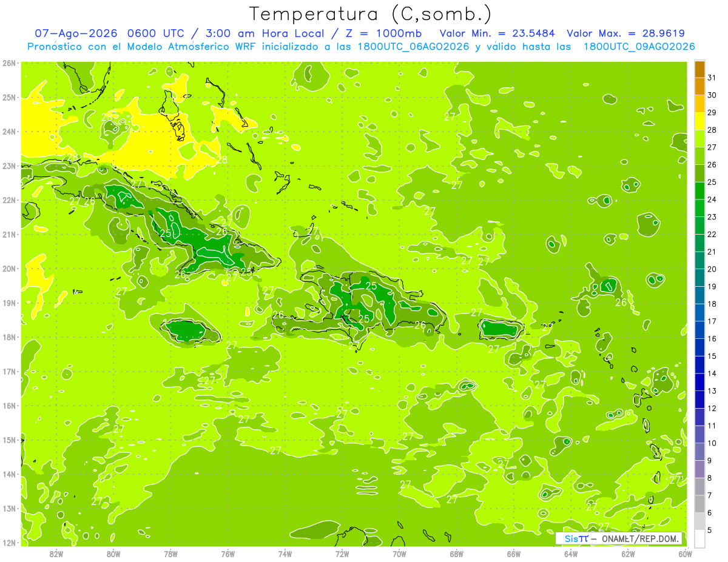Select the 68W longitude axis label
Image resolution: width=728 pixels, height=562 pixels.
coord(456,554)
